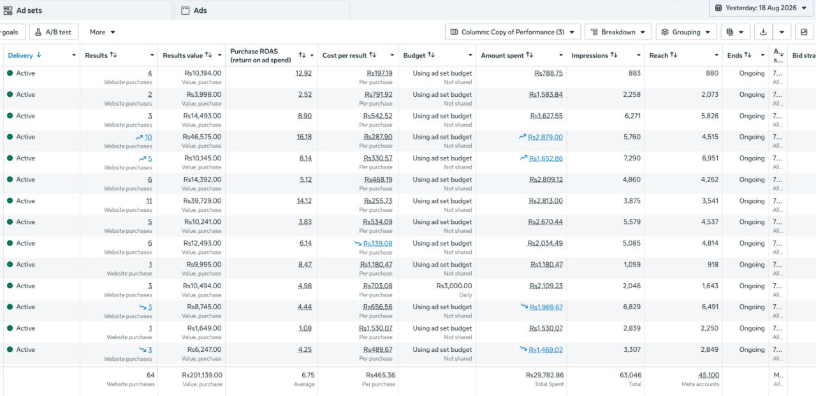Viewport: 816px width, 396px height.
Task: Open the Grouping dropdown
Action: (x=686, y=32)
